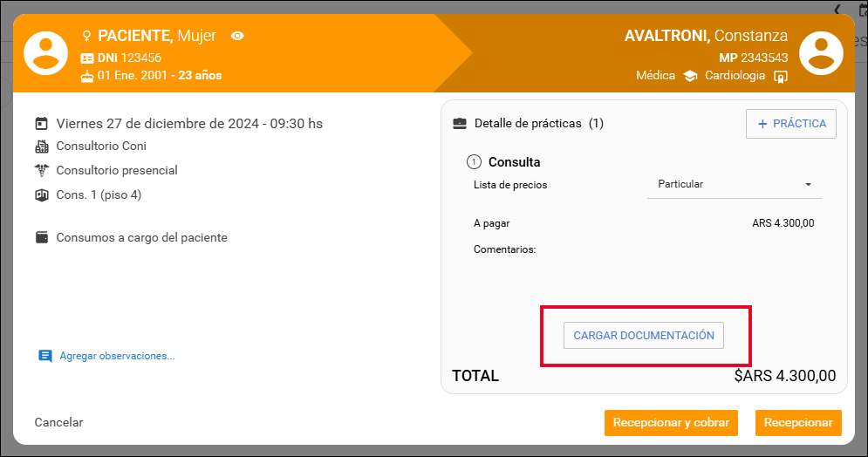Click the DNI 123456 text
Viewport: 868px width, 457px height.
(x=129, y=58)
